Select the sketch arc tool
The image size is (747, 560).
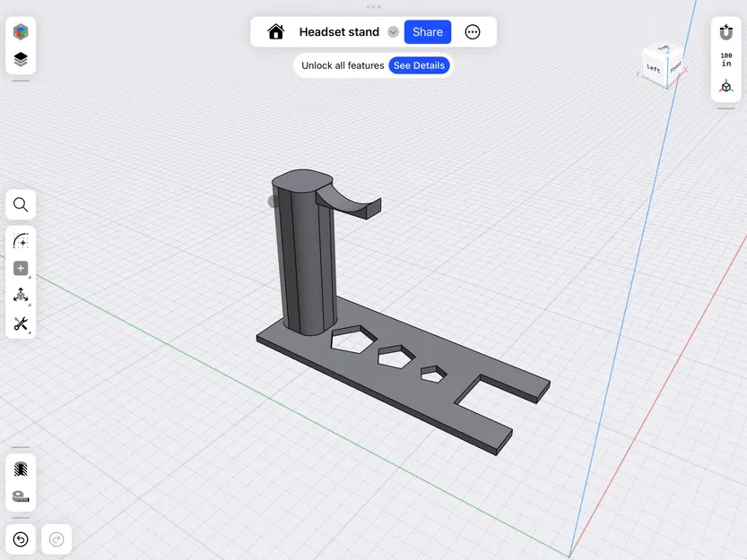(21, 241)
